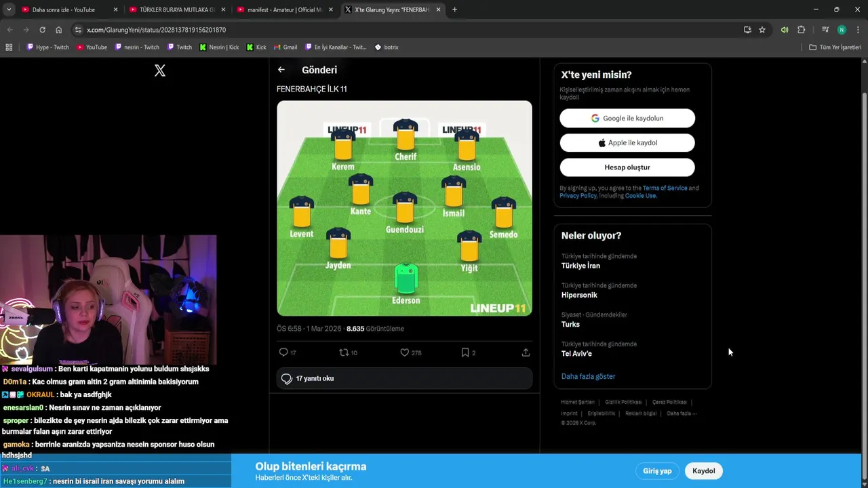Open Cookie Use link
Screen dimensions: 868x488
641,195
